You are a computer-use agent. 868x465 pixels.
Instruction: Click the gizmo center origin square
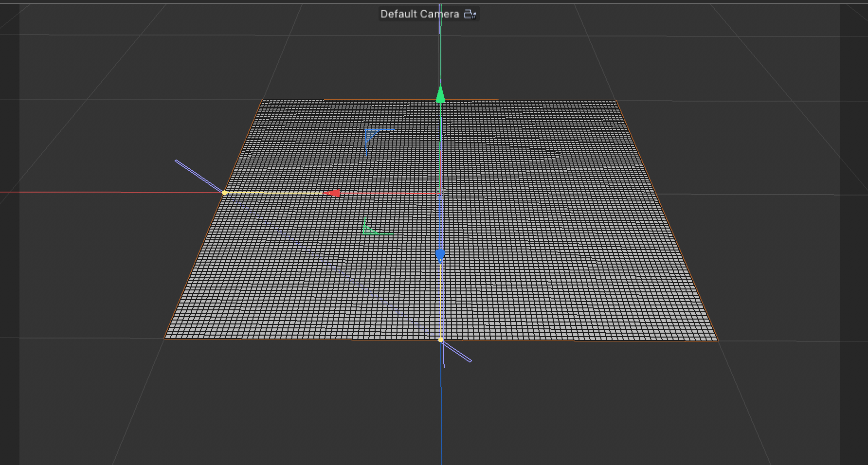(440, 192)
